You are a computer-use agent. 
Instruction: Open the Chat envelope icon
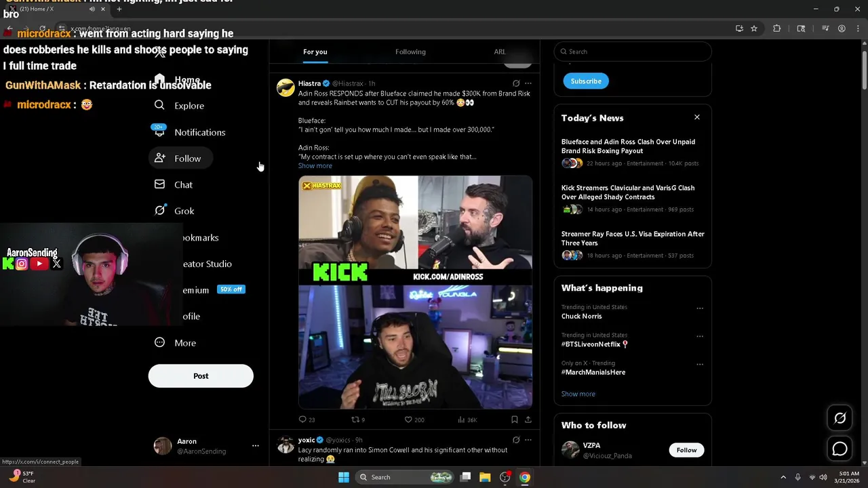tap(159, 184)
